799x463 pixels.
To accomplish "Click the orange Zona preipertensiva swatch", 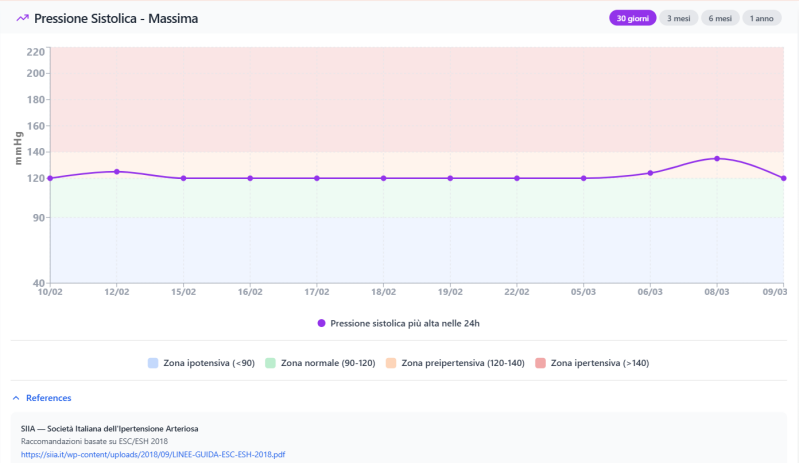I will pyautogui.click(x=390, y=362).
